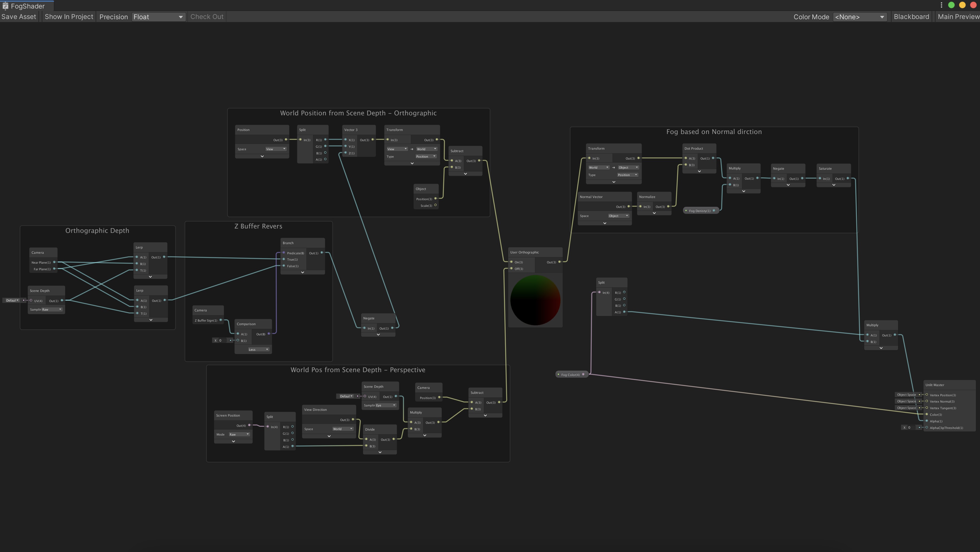The width and height of the screenshot is (980, 552).
Task: Click Save Asset in the toolbar
Action: (x=19, y=17)
